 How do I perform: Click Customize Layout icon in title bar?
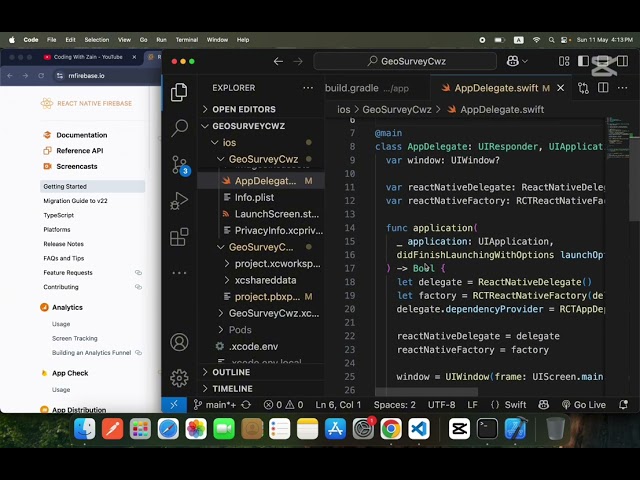[x=564, y=61]
